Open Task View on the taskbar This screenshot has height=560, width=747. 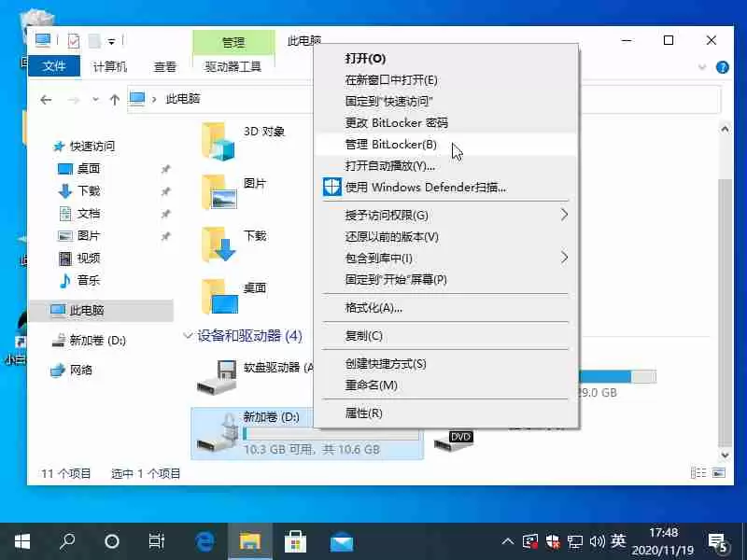click(x=157, y=539)
